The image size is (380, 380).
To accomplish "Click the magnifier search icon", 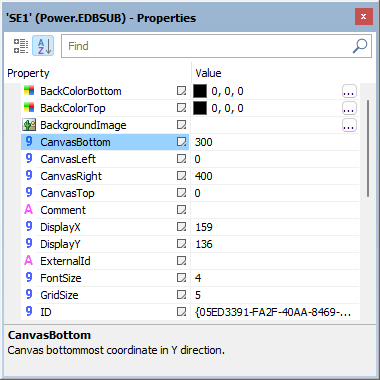I will coord(360,46).
